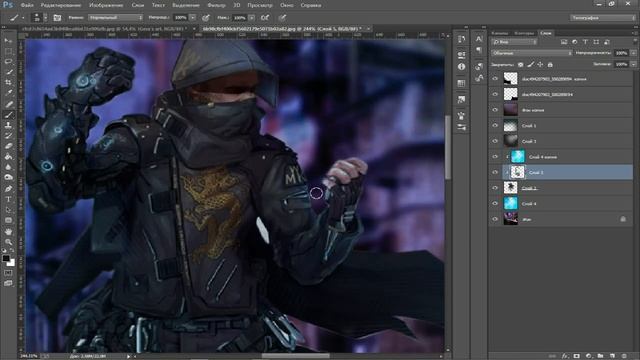
Task: Select the Brush tool in the toolbox
Action: point(8,115)
